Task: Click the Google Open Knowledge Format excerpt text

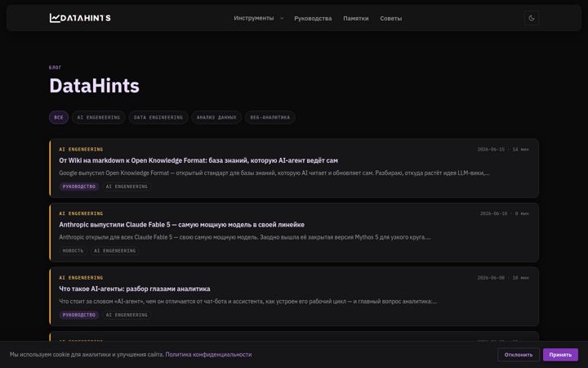Action: tap(274, 173)
